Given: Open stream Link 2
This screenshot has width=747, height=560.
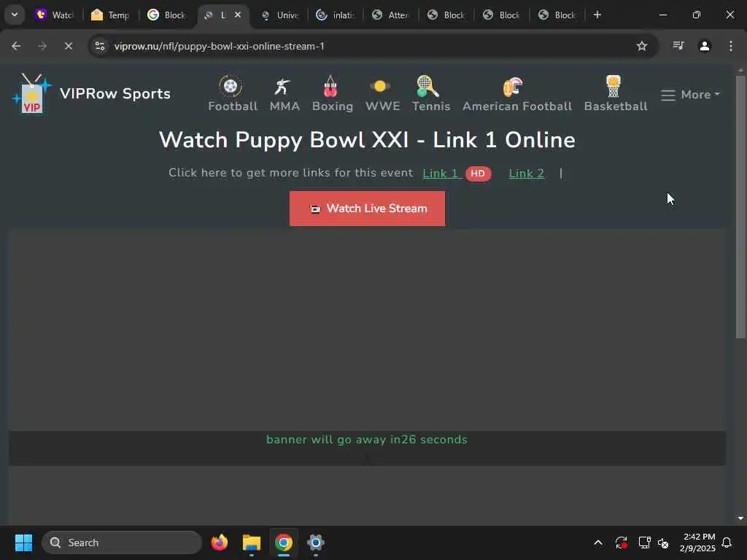Looking at the screenshot, I should pos(527,174).
